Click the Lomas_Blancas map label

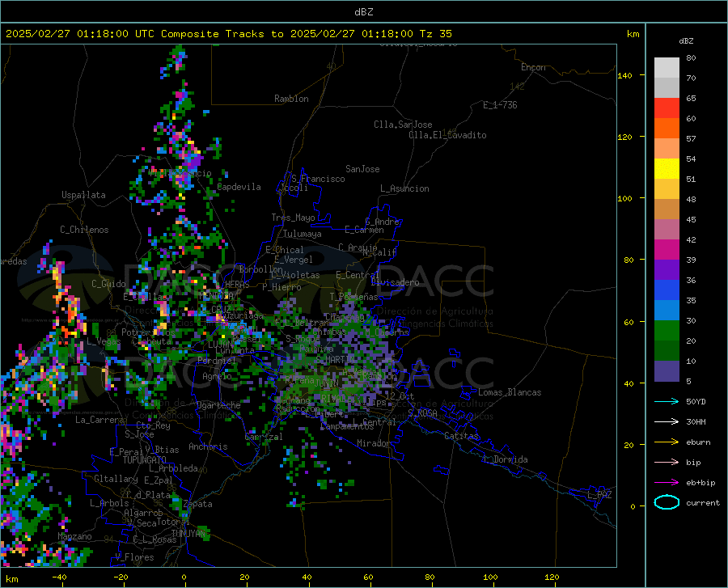click(x=510, y=392)
